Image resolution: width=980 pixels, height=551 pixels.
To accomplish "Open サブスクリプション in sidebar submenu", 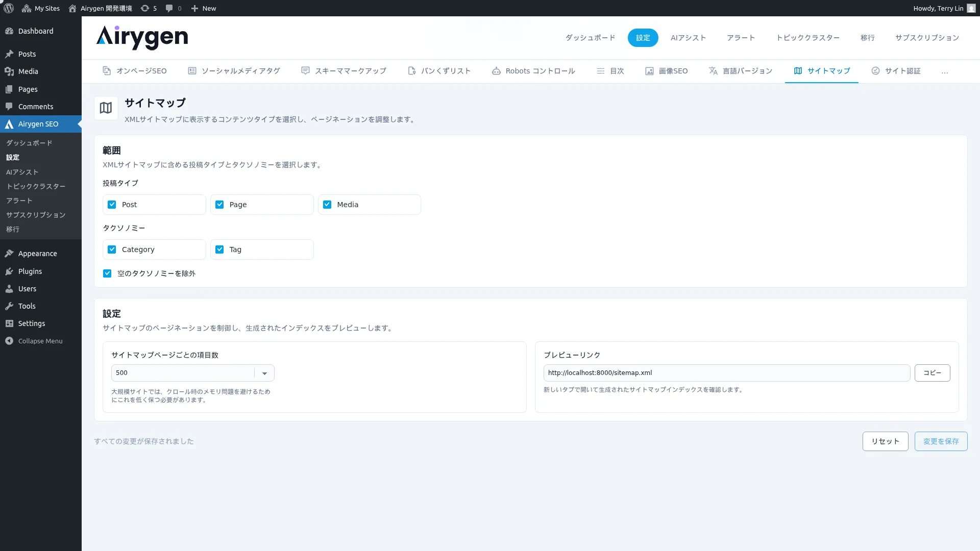I will click(x=36, y=215).
